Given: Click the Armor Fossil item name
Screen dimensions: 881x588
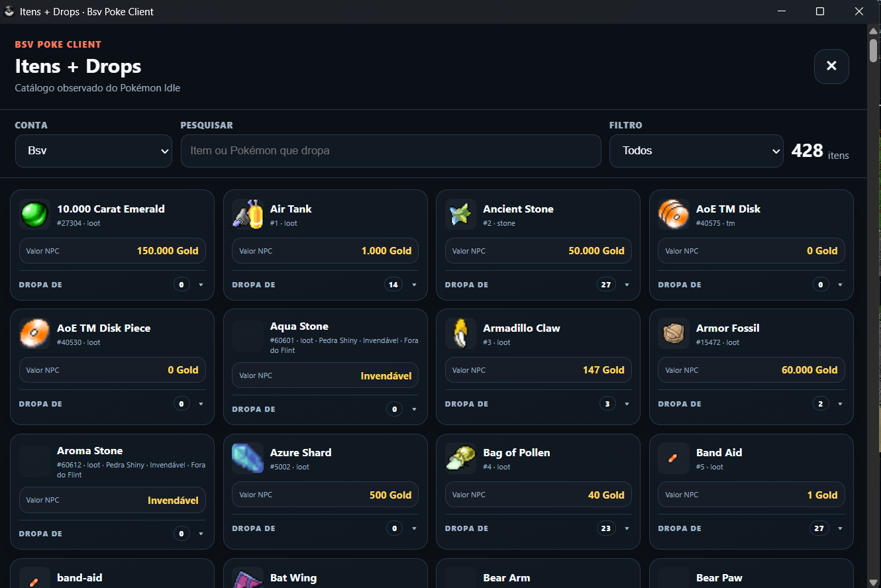Looking at the screenshot, I should pyautogui.click(x=727, y=328).
